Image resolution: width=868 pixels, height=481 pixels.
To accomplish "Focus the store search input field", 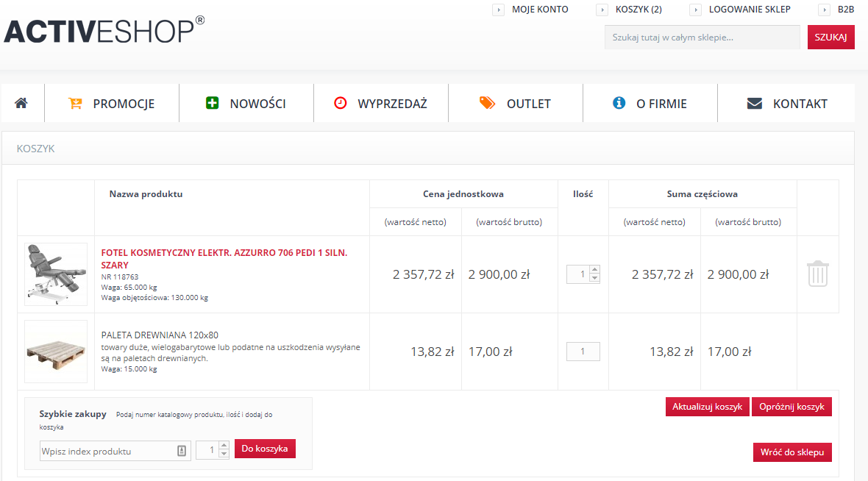I will coord(702,37).
